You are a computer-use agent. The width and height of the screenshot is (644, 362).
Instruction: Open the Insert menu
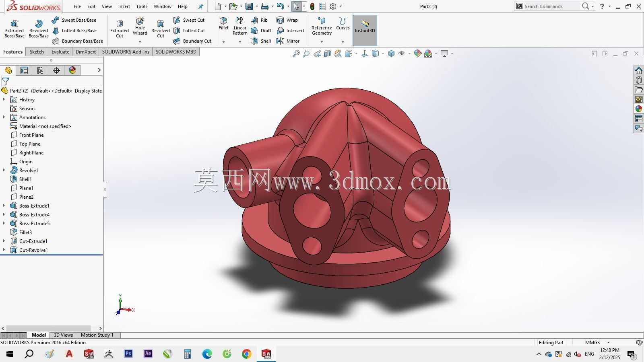(124, 6)
